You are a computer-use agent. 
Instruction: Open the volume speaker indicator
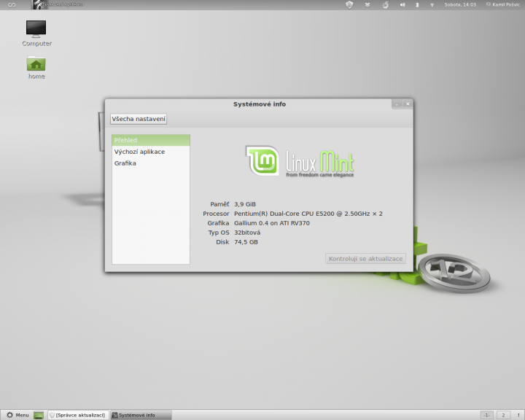coord(402,4)
